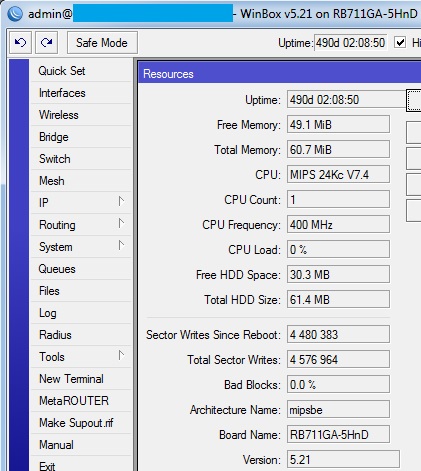421x471 pixels.
Task: Click the IP menu label
Action: click(44, 202)
